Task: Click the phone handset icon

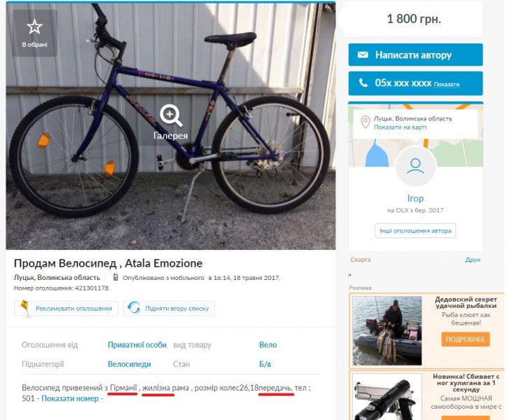Action: (x=363, y=83)
